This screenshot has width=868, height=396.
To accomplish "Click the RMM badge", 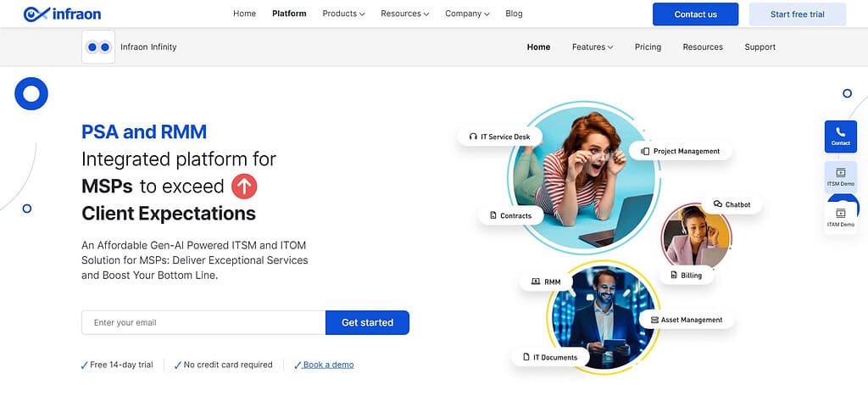I will (x=546, y=282).
